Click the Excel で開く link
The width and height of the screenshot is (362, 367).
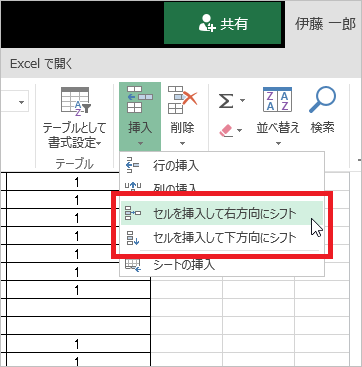(41, 63)
